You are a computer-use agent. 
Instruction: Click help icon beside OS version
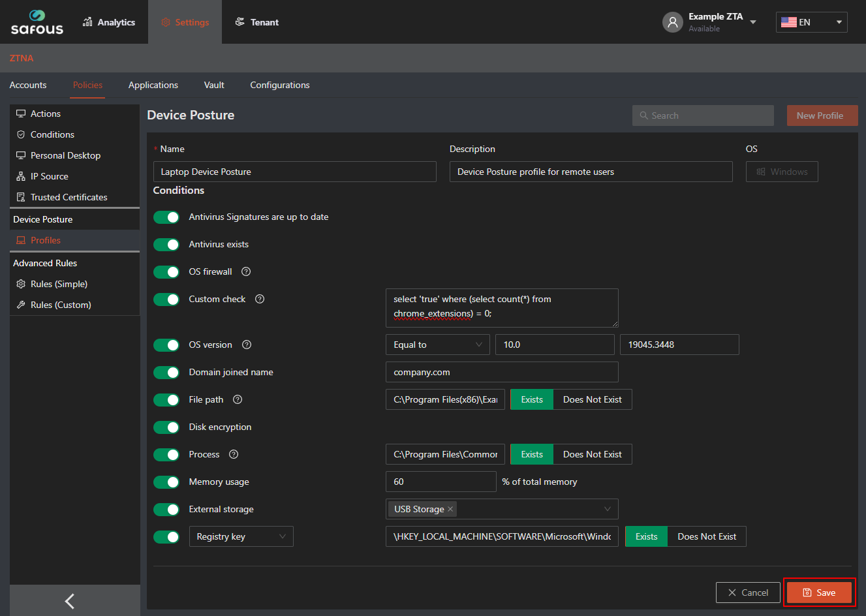click(247, 345)
